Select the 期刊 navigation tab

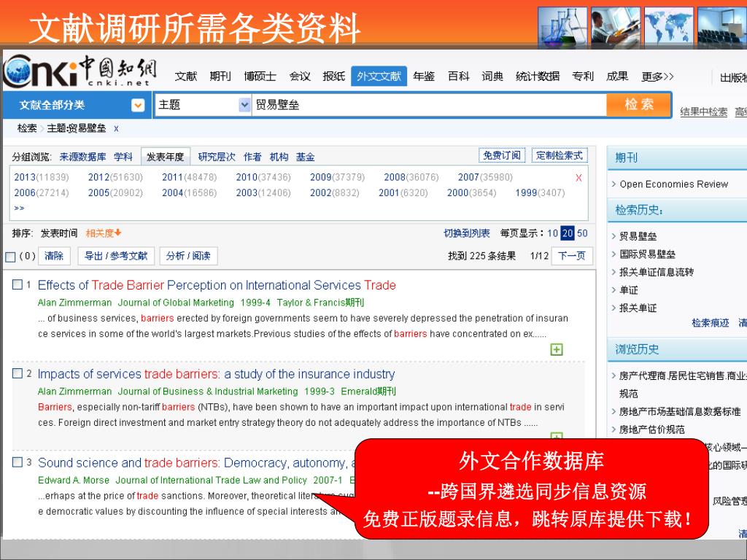pos(220,76)
